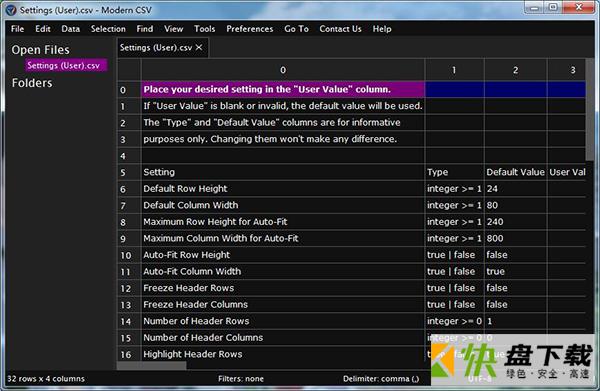Screen dimensions: 600x391
Task: Open the Edit menu
Action: (x=42, y=29)
